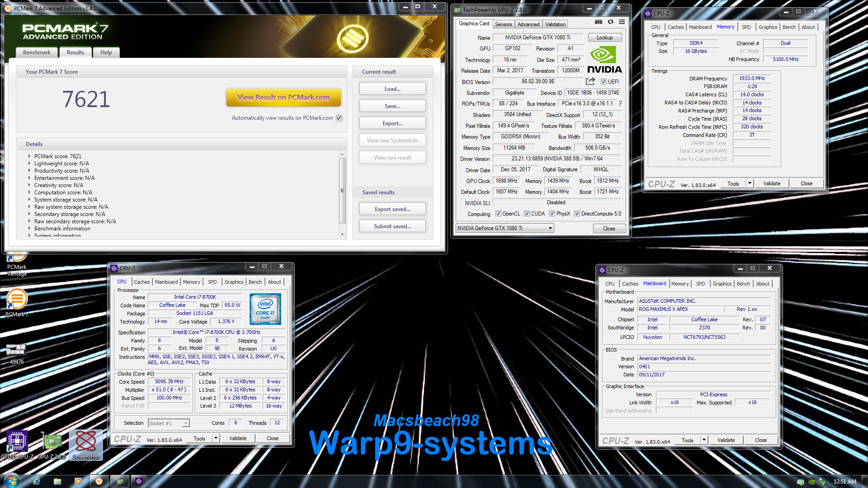Click the Core Speed 5098.78 MHz value
This screenshot has height=488, width=868.
point(169,382)
